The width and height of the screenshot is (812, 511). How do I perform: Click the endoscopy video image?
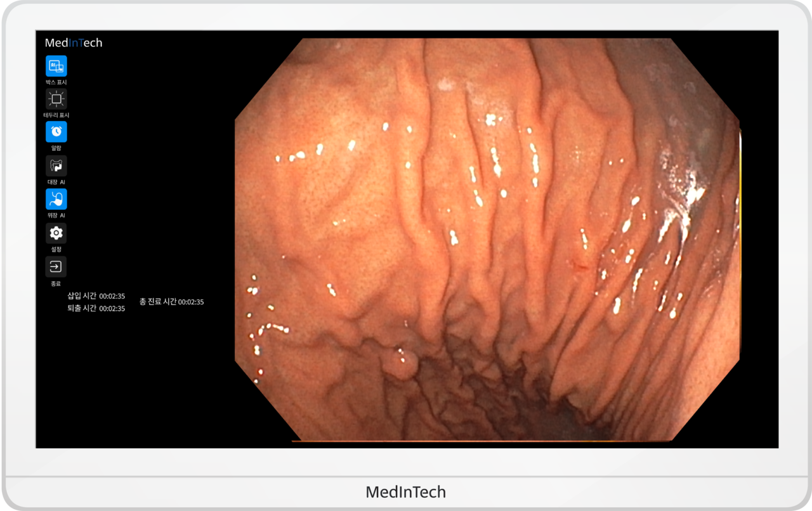click(487, 240)
